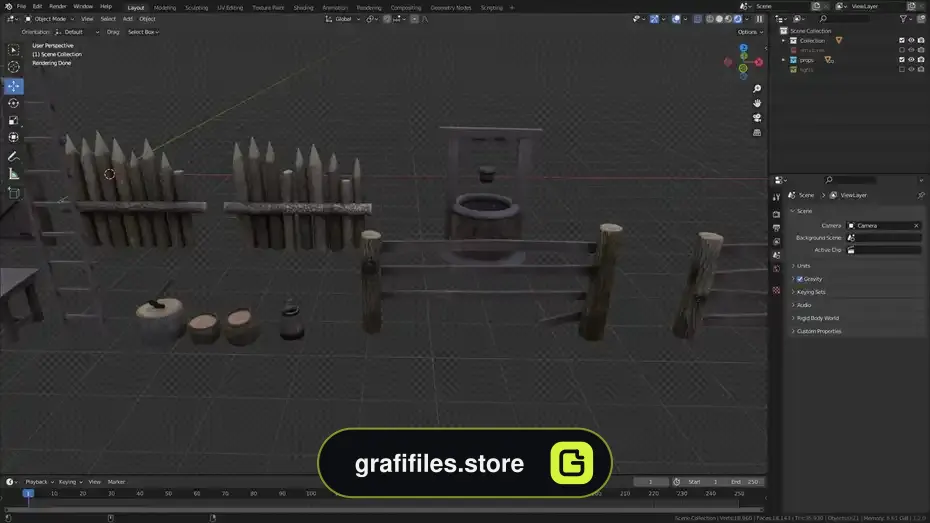Hide Collection in viewport via eye icon
The height and width of the screenshot is (523, 930).
pyautogui.click(x=912, y=40)
